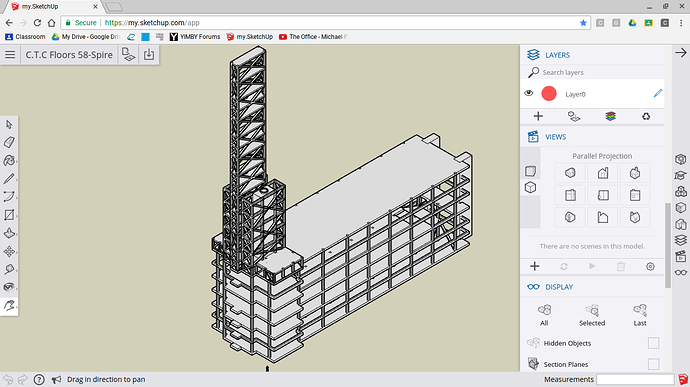Open the help question mark
This screenshot has height=387, width=690.
click(39, 379)
